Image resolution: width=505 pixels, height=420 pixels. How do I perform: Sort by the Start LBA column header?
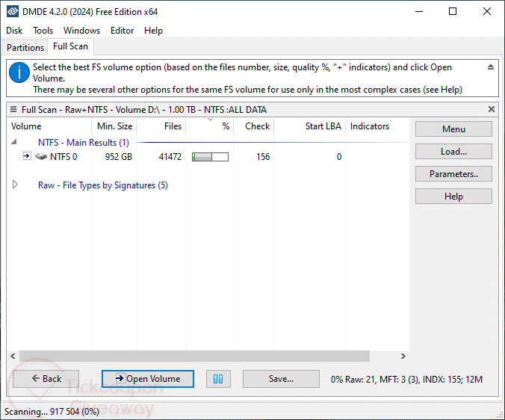[x=310, y=126]
